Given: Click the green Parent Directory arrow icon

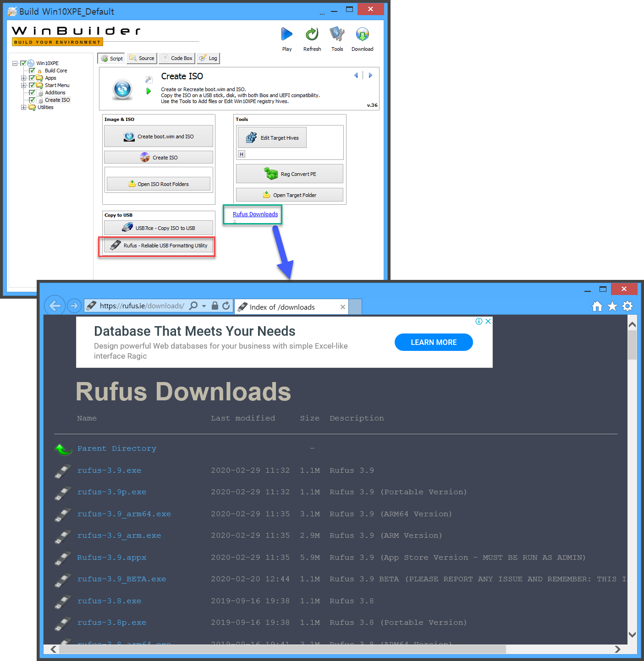Looking at the screenshot, I should (63, 449).
